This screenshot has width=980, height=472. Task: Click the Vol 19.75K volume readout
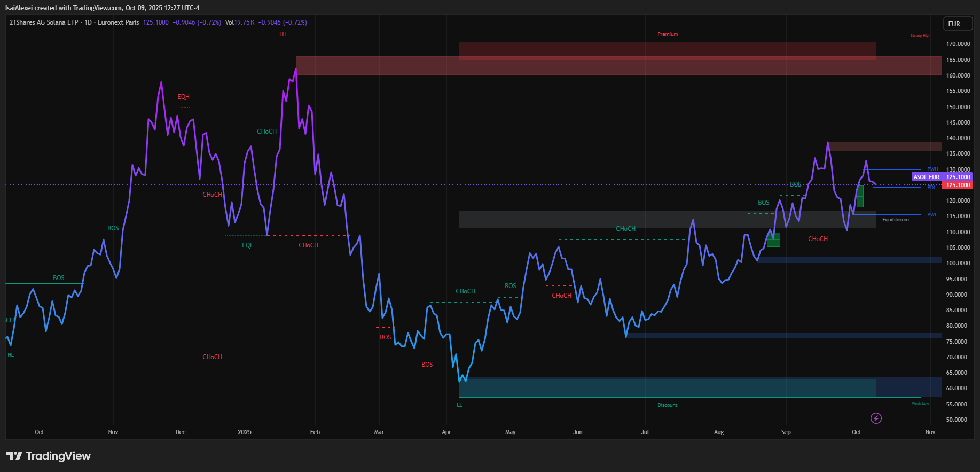tap(240, 22)
